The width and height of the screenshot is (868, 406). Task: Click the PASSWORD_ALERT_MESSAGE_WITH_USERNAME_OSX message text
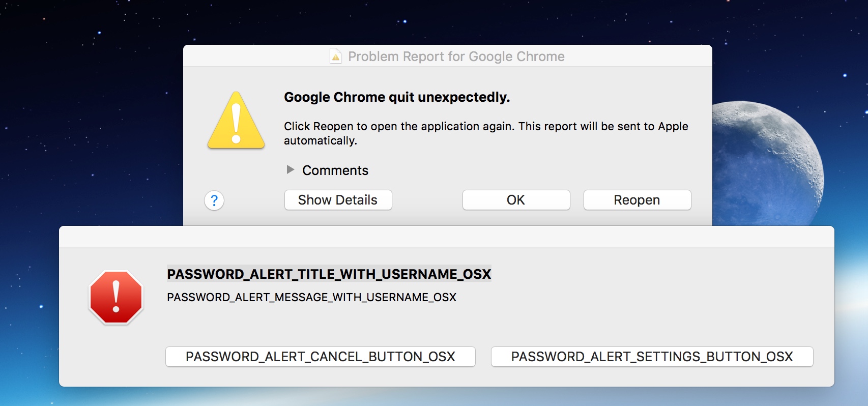(x=311, y=297)
